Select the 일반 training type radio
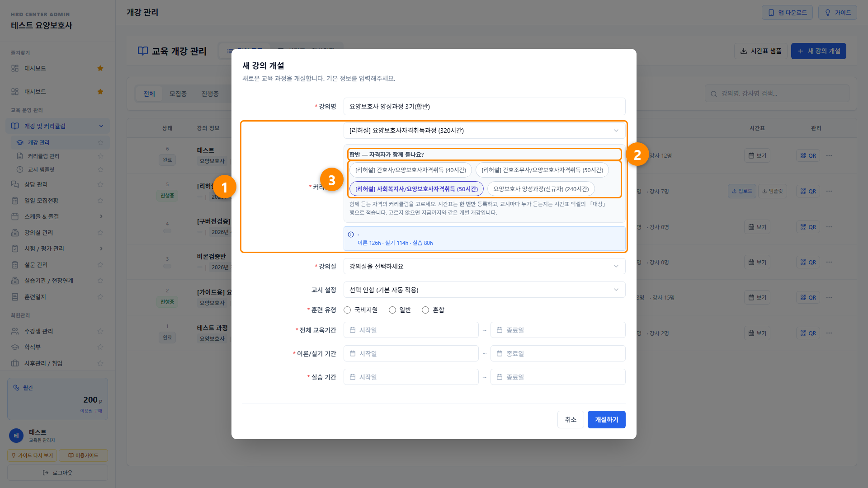 [x=392, y=310]
